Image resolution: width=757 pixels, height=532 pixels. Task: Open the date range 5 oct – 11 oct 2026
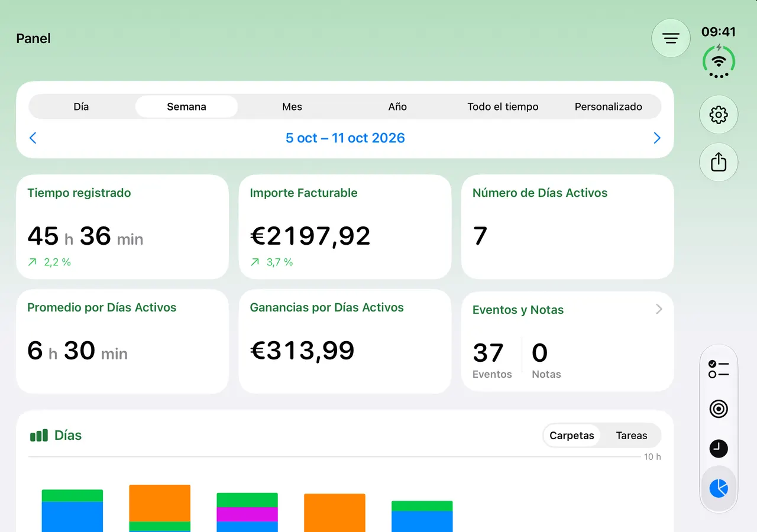(x=345, y=138)
